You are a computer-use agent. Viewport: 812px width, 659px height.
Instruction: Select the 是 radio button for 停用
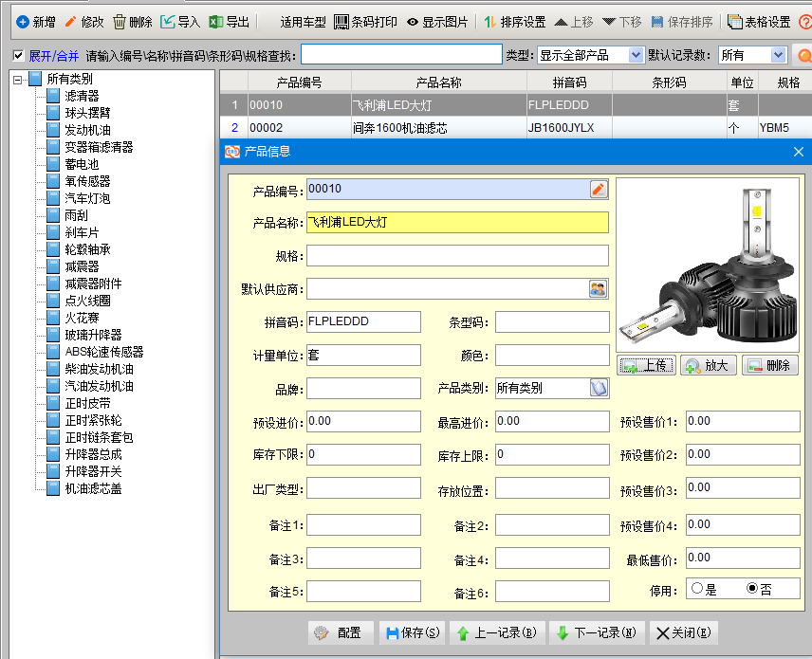point(698,589)
